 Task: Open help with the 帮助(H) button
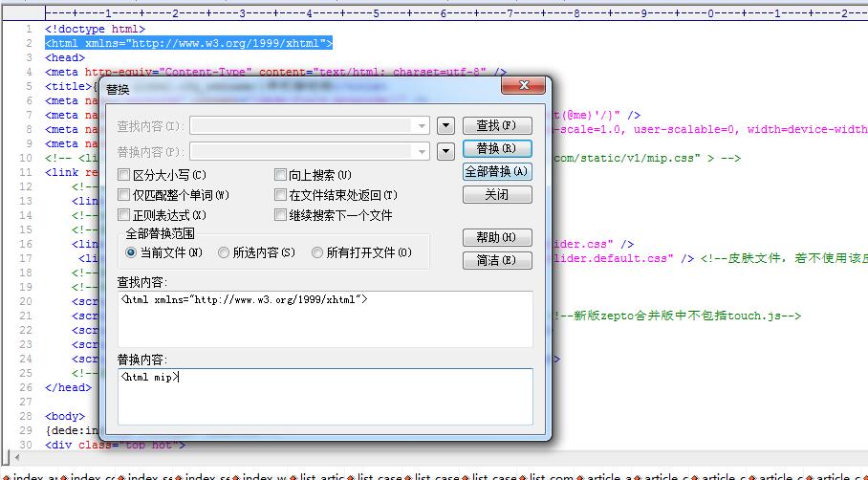[496, 237]
